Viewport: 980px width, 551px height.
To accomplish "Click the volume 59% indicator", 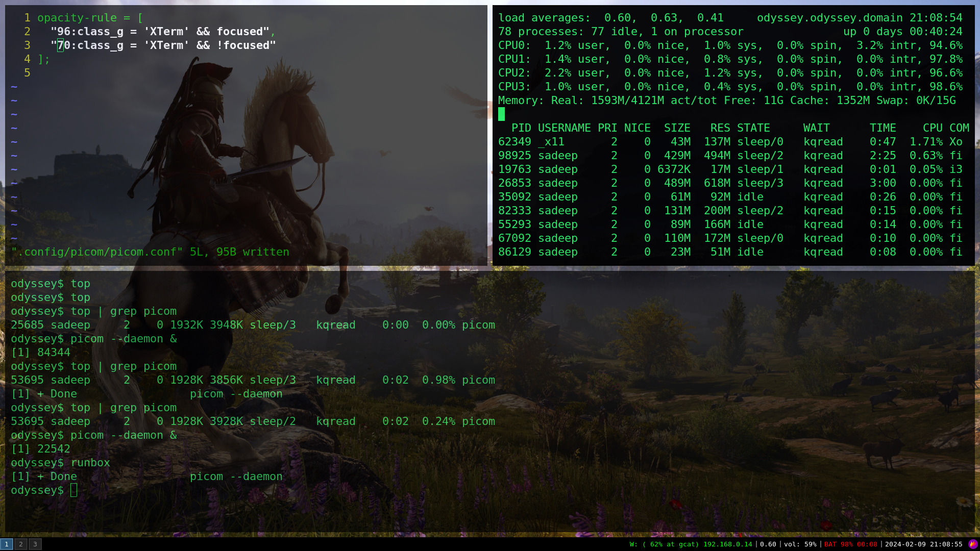I will pos(800,544).
